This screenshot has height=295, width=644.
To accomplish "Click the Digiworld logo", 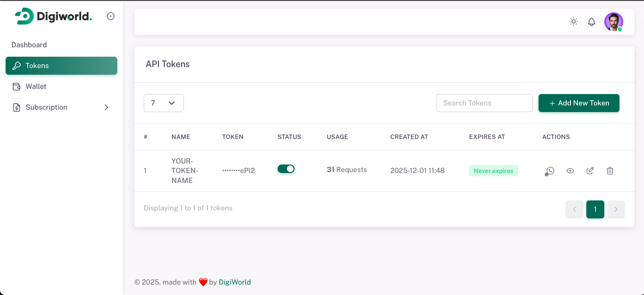I will (x=53, y=17).
